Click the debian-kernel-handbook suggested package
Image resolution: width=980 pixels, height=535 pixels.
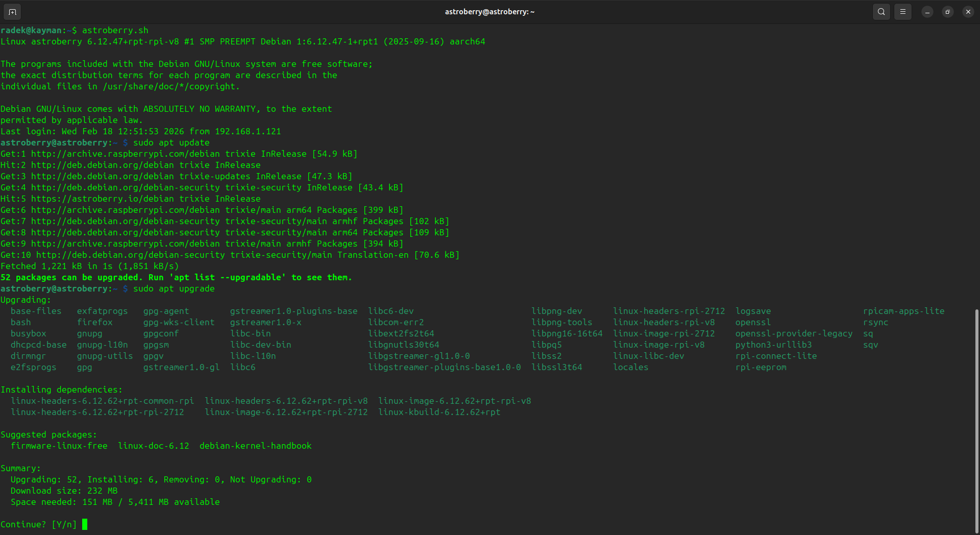click(x=255, y=446)
